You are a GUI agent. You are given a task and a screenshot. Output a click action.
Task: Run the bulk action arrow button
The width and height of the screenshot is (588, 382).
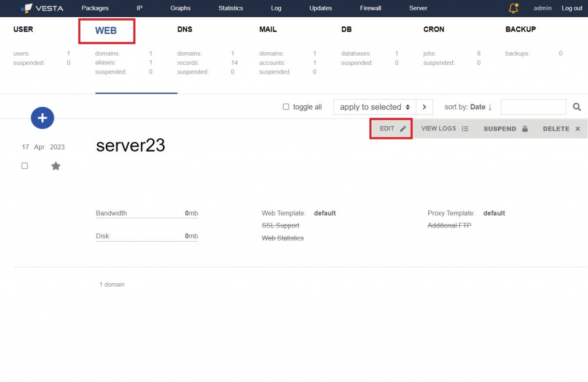424,107
